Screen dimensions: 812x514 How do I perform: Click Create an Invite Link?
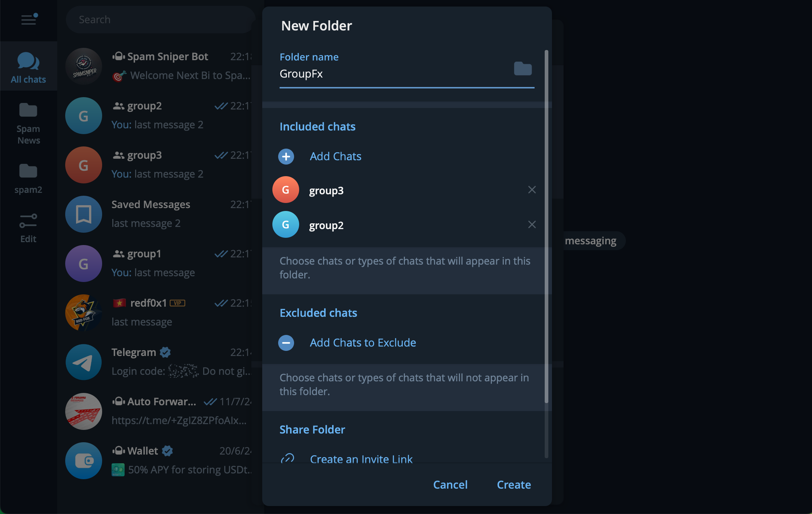tap(361, 459)
